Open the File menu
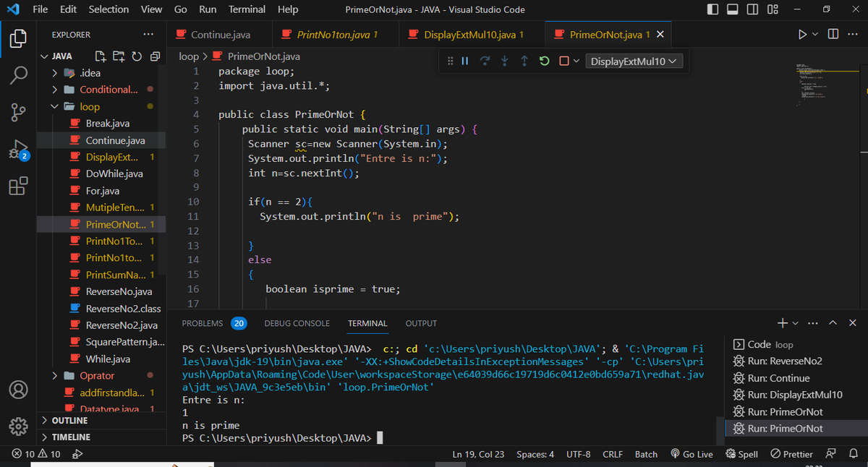 tap(41, 9)
